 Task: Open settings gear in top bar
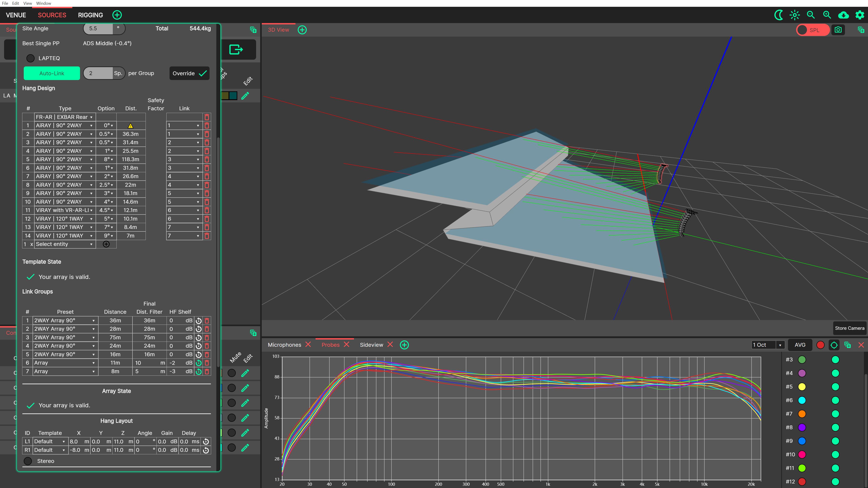pyautogui.click(x=860, y=15)
